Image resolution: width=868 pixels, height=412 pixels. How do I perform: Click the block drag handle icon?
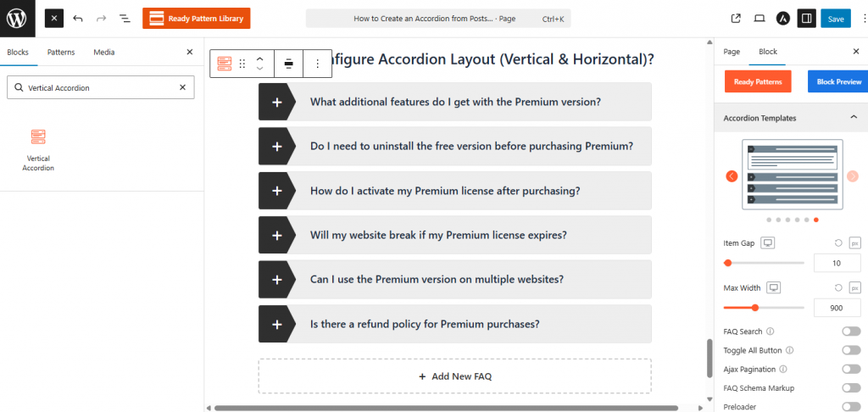coord(242,64)
